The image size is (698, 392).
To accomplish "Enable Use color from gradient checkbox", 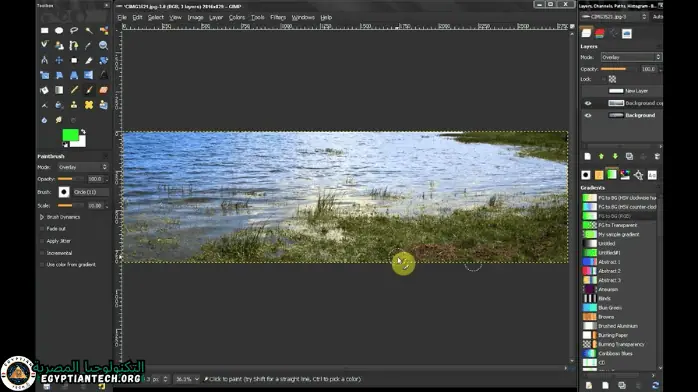I will pos(42,264).
